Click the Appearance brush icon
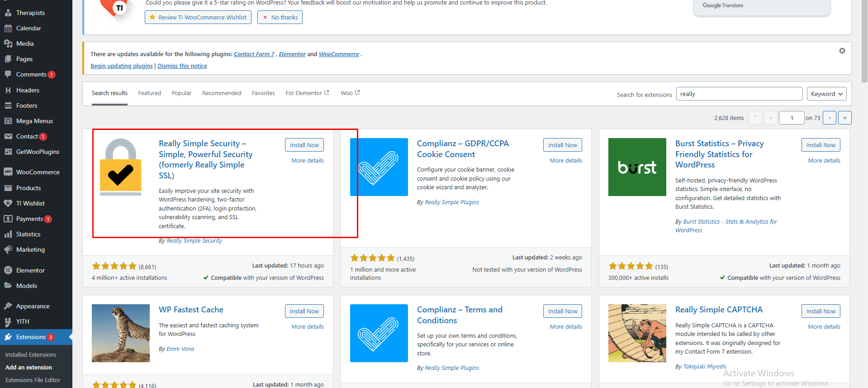The height and width of the screenshot is (388, 868). (8, 306)
